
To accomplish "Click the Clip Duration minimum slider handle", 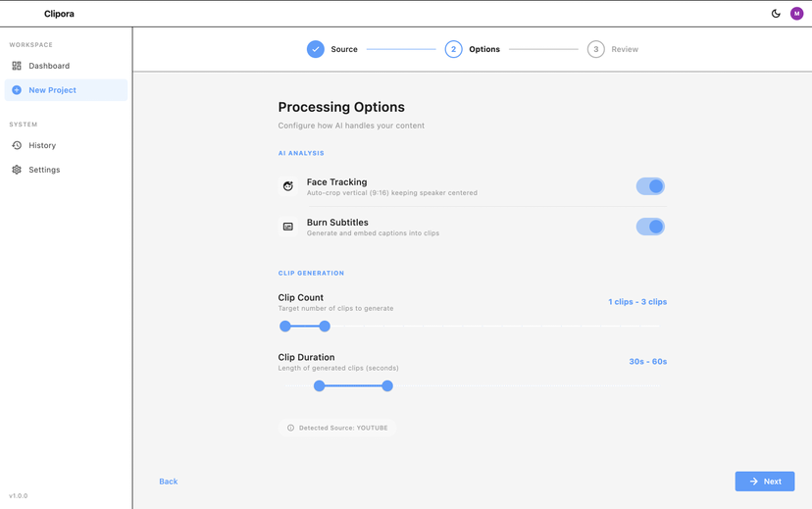I will click(x=319, y=386).
